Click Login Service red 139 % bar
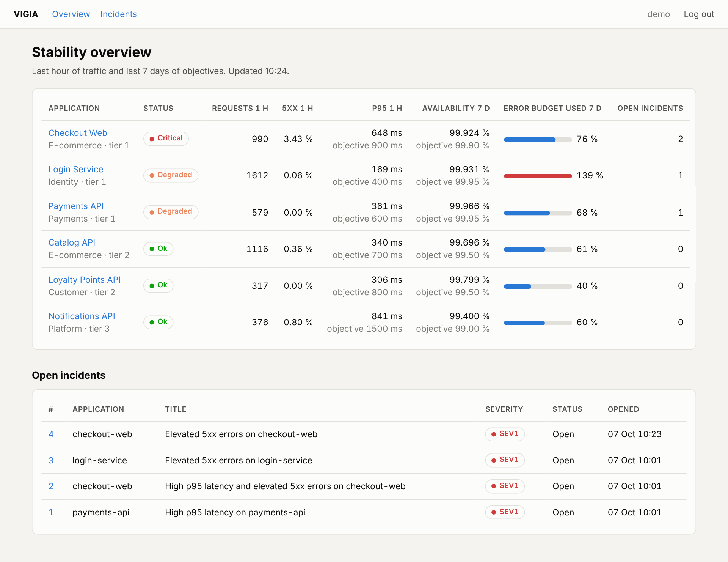This screenshot has width=728, height=562. coord(538,176)
